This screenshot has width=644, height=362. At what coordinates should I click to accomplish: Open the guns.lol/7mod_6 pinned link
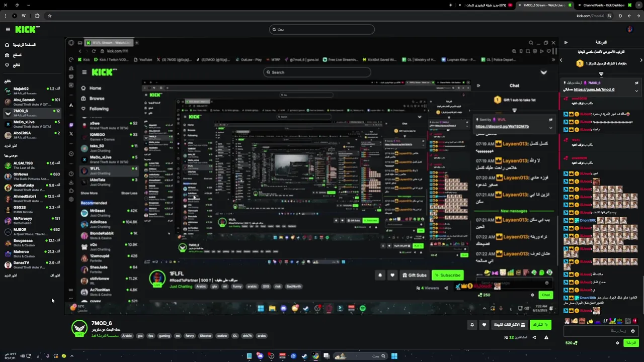click(594, 89)
